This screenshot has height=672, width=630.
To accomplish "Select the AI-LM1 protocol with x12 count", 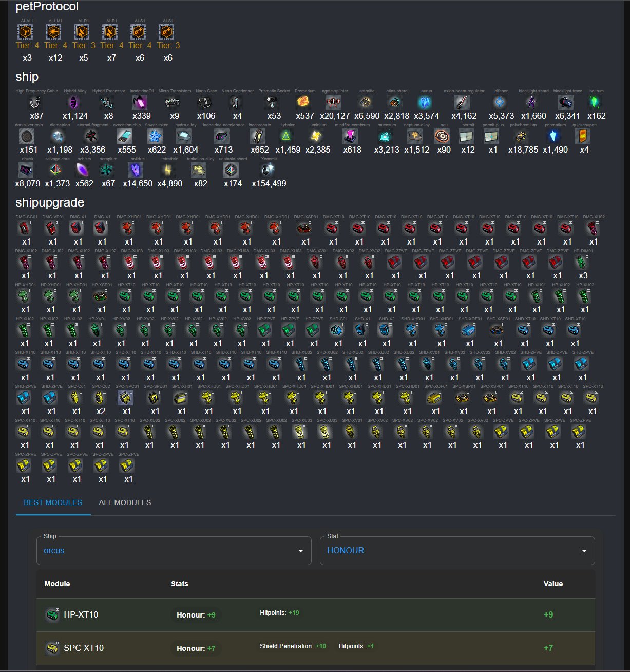I will coord(53,32).
